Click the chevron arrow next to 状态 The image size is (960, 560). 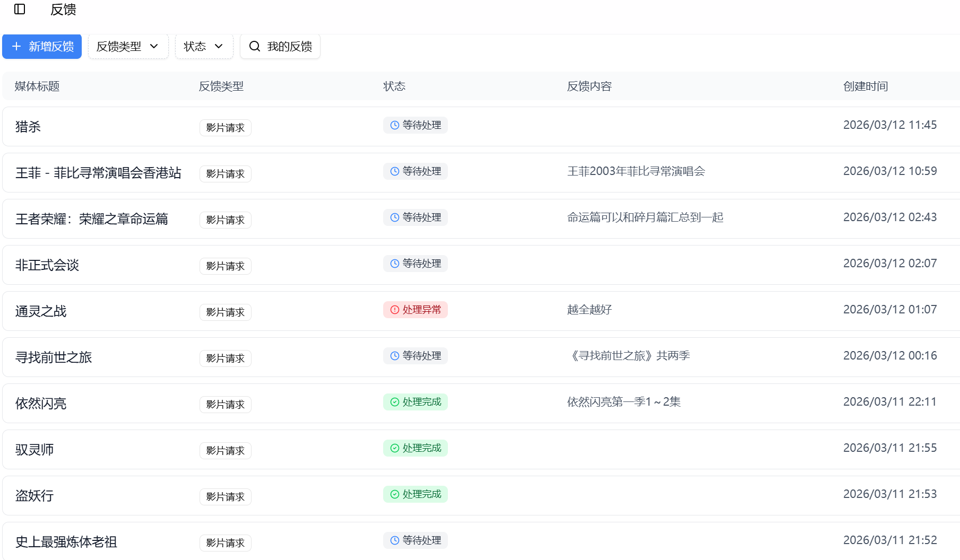(219, 47)
